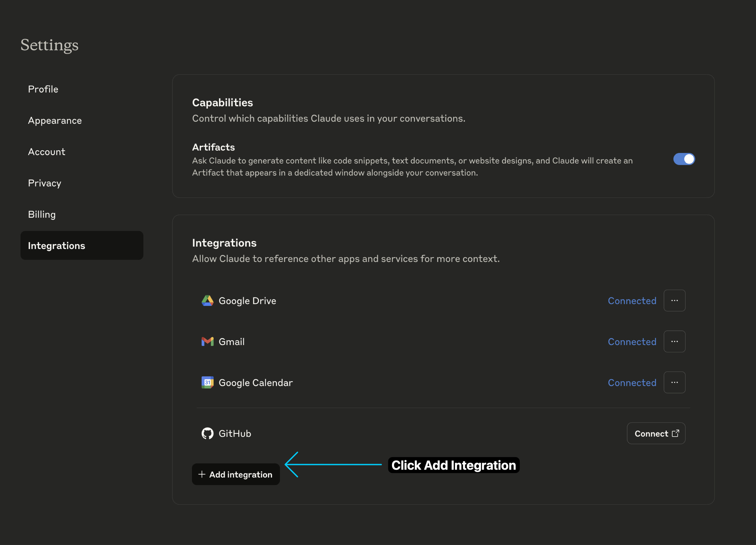Open the Privacy settings page
Image resolution: width=756 pixels, height=545 pixels.
pyautogui.click(x=45, y=183)
